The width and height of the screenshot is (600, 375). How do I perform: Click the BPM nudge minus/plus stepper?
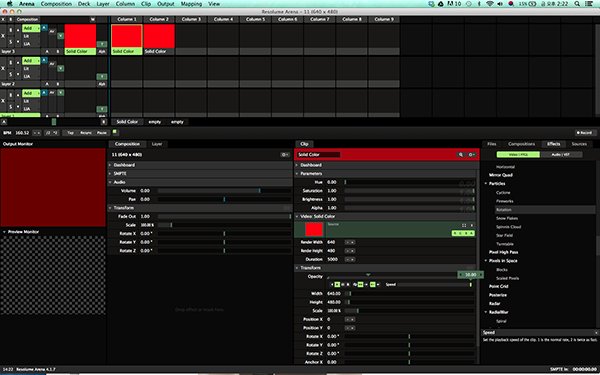(x=37, y=133)
